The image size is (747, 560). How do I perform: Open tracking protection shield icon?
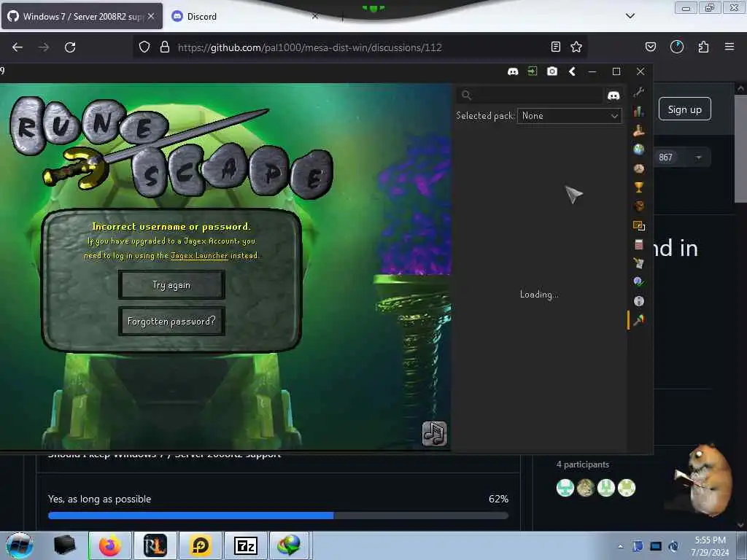click(x=144, y=47)
